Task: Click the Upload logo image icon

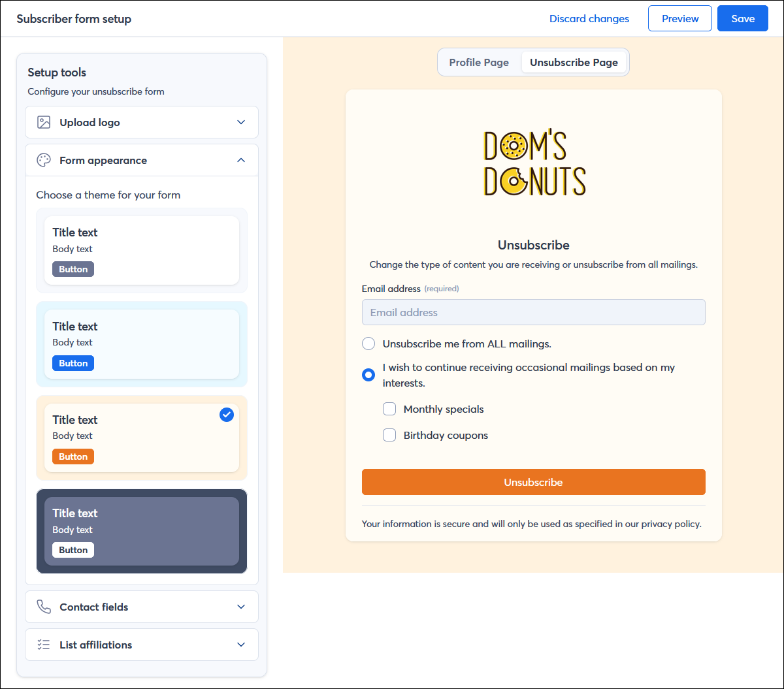Action: click(44, 122)
